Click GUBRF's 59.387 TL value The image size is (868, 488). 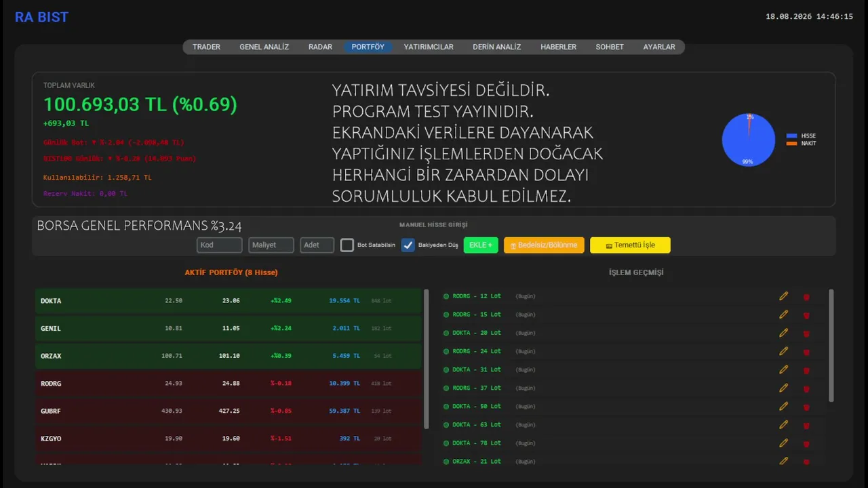[x=344, y=411]
